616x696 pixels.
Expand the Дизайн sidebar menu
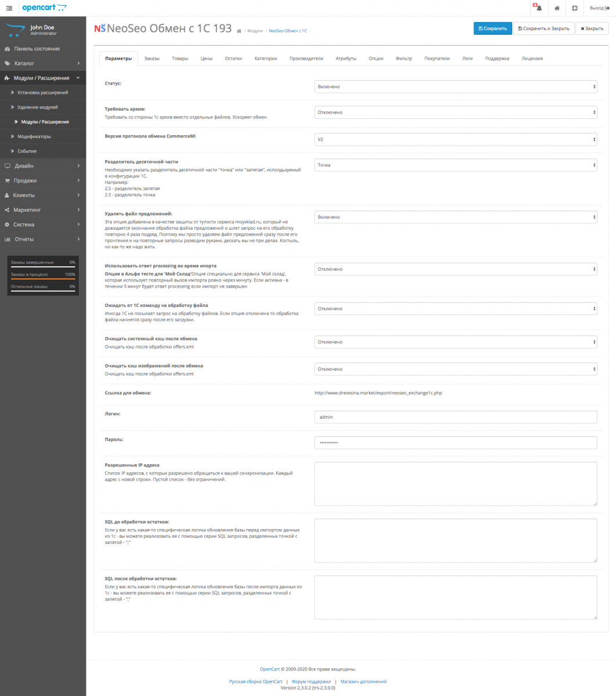coord(43,166)
